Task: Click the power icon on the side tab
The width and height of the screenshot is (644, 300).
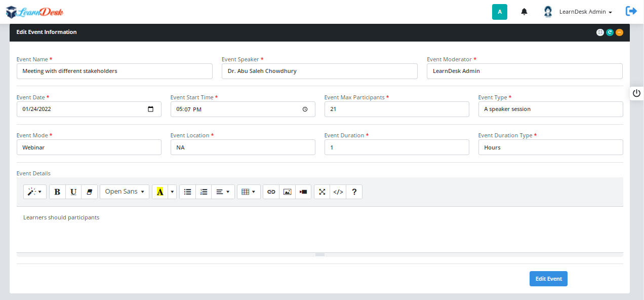Action: [637, 93]
